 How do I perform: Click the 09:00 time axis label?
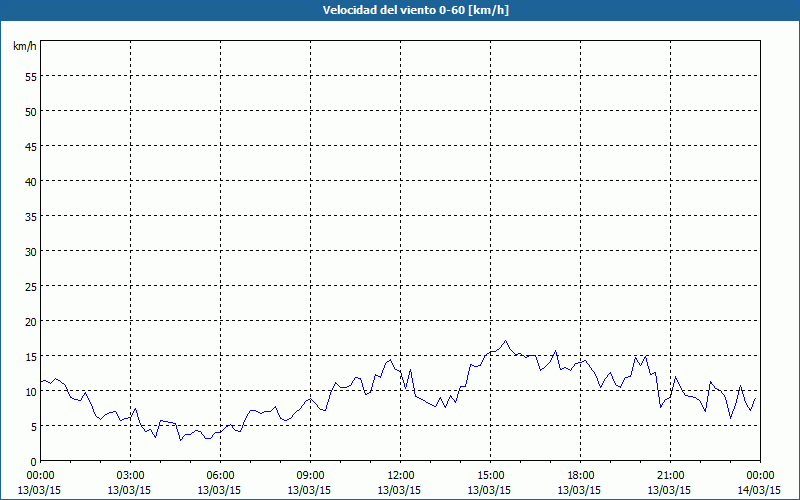[x=310, y=476]
